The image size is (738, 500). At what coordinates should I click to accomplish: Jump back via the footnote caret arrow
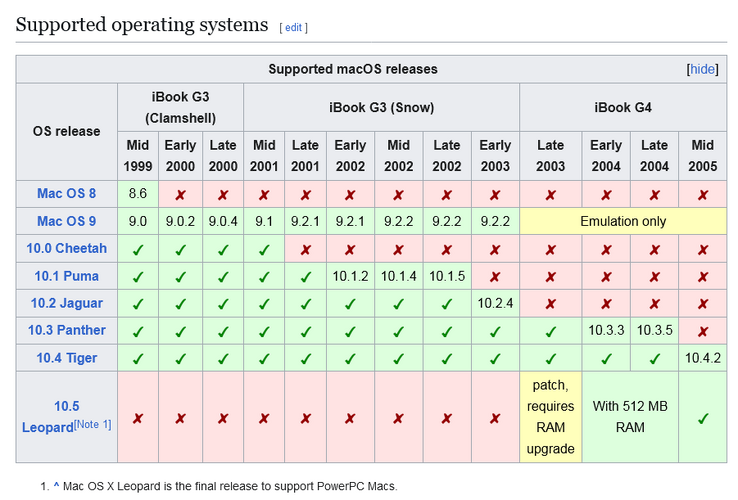56,485
